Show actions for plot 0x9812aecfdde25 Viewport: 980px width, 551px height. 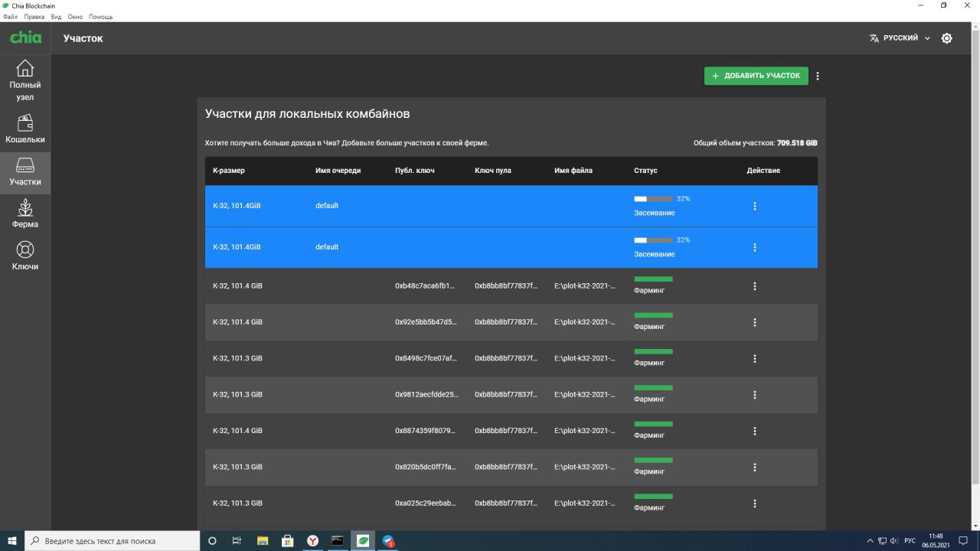[x=755, y=395]
